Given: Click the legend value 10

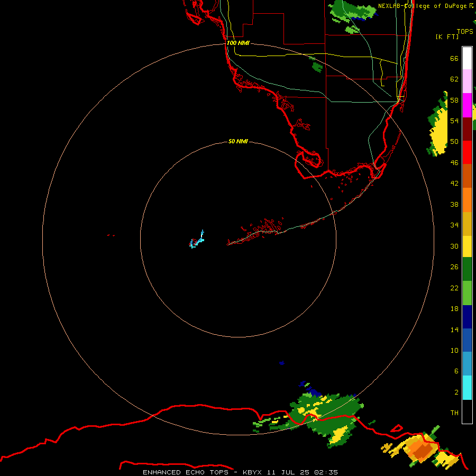Looking at the screenshot, I should pos(454,351).
